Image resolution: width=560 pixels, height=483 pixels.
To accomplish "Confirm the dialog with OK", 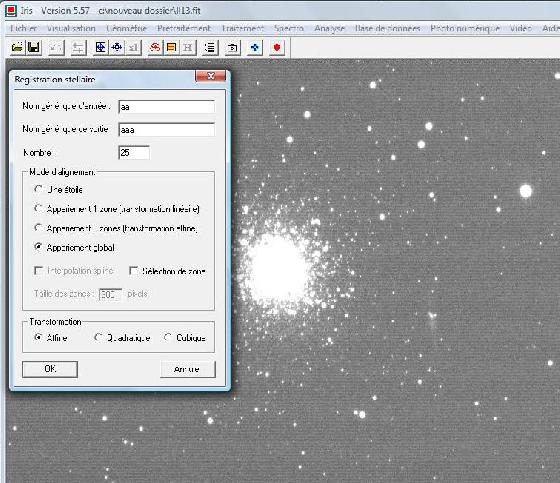I will point(50,369).
